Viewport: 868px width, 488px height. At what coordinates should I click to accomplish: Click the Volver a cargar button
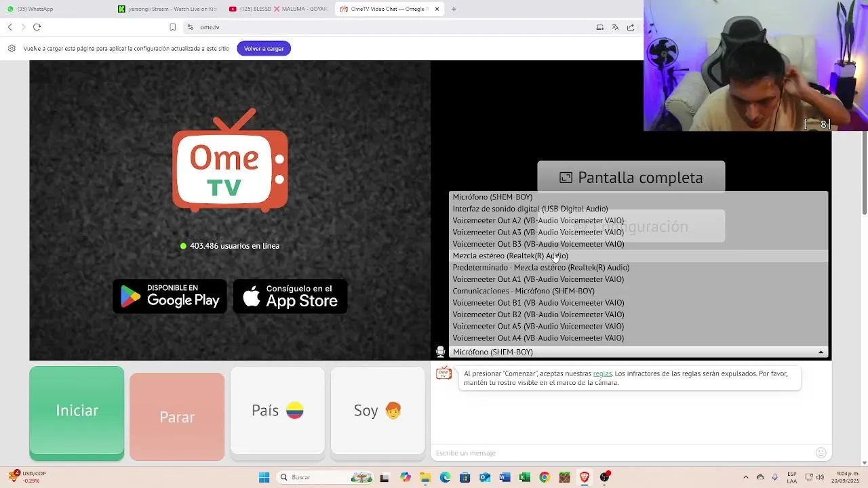(264, 48)
